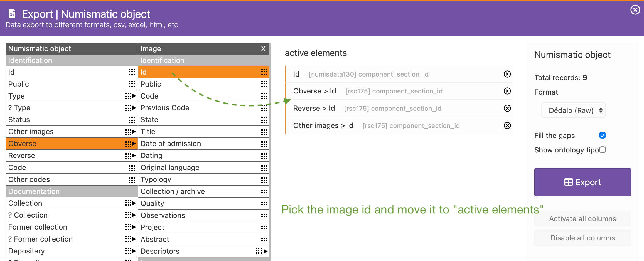Close the Image column panel

pyautogui.click(x=263, y=49)
